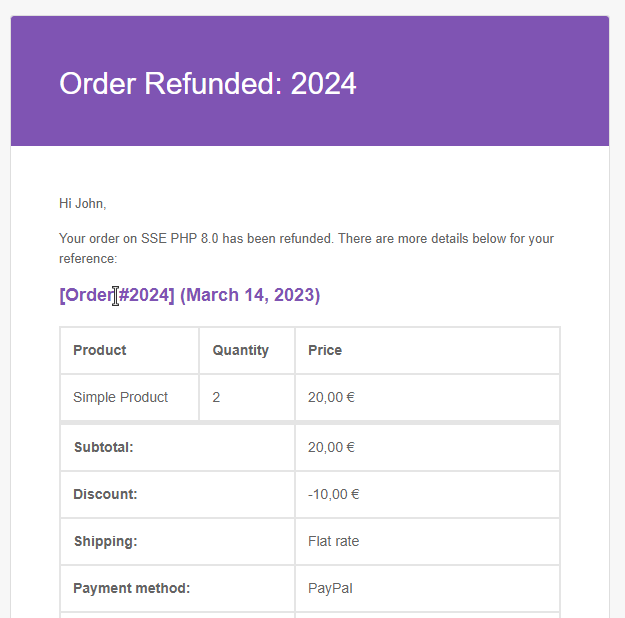Click the Shipping label
The width and height of the screenshot is (625, 618).
coord(106,541)
